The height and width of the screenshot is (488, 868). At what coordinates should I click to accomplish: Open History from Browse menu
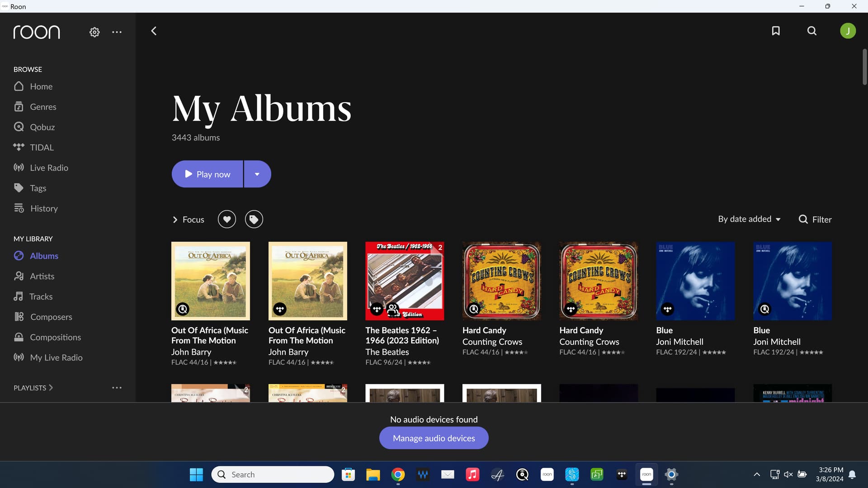44,208
